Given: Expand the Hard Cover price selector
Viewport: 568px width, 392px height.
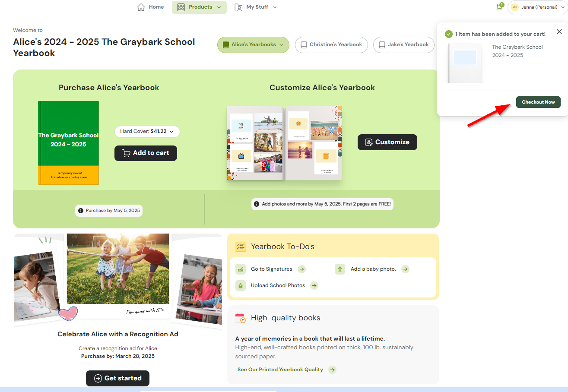Looking at the screenshot, I should click(147, 132).
